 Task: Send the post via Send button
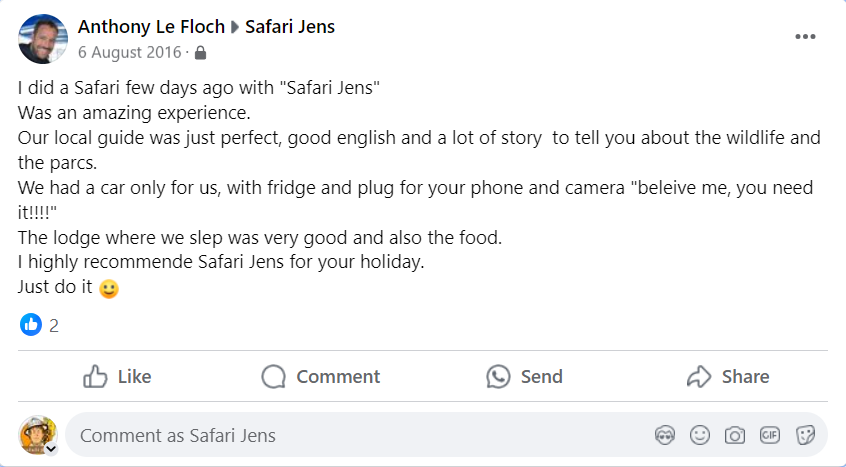coord(524,376)
